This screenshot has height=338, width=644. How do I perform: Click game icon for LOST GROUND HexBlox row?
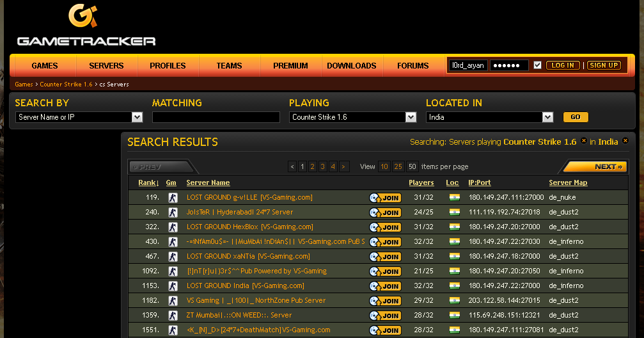(x=173, y=227)
